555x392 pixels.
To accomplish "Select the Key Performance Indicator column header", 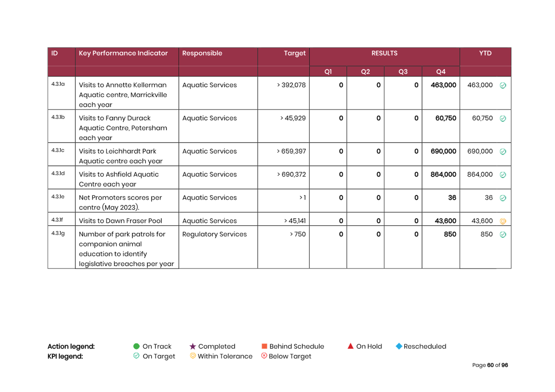I will pyautogui.click(x=123, y=53).
